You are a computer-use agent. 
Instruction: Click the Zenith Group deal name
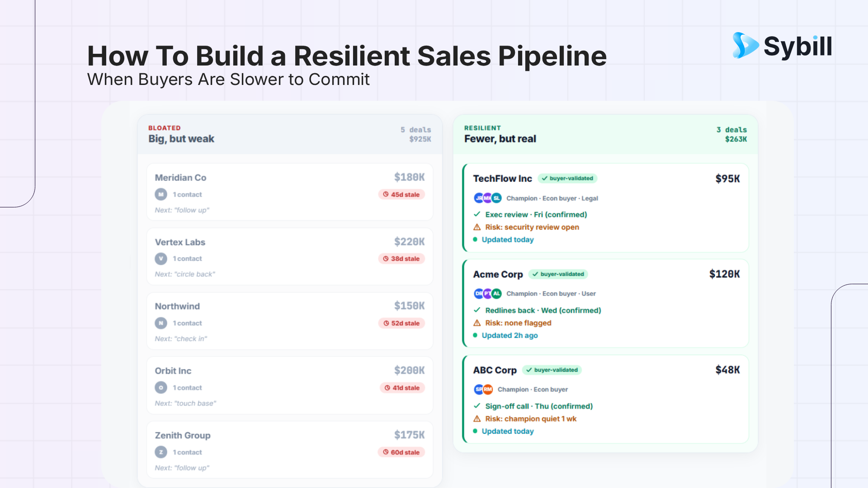[x=183, y=436]
